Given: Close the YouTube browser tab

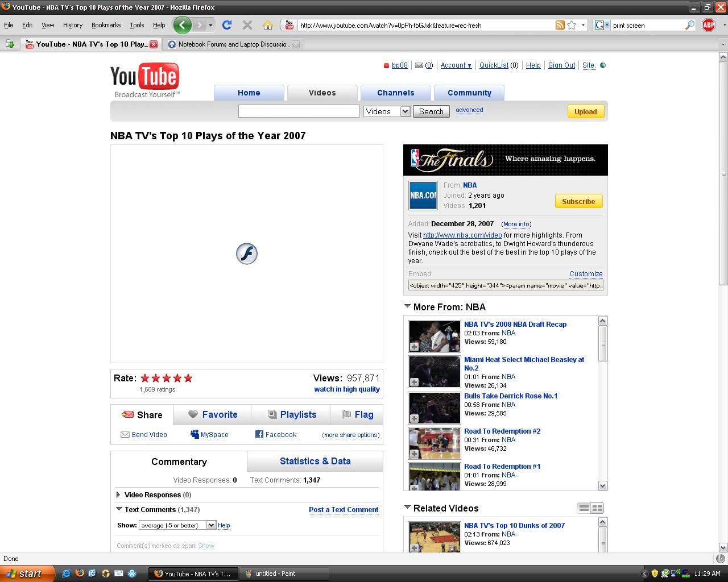Looking at the screenshot, I should [154, 44].
